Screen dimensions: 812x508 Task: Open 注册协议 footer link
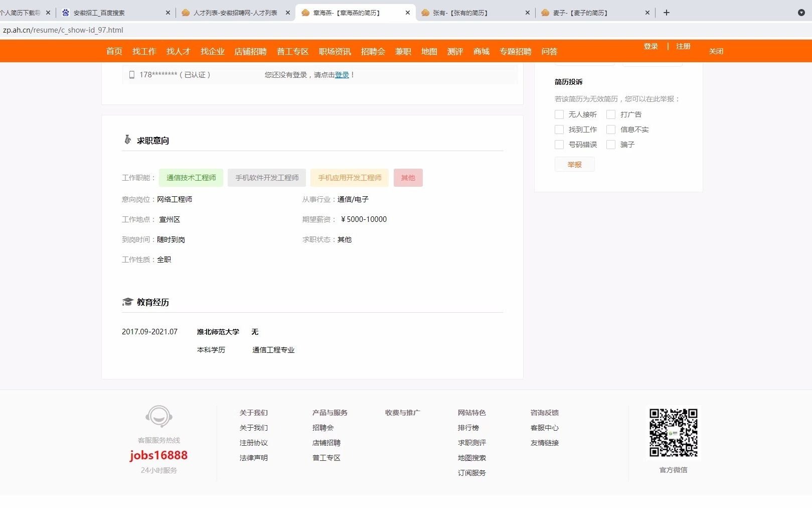point(254,443)
